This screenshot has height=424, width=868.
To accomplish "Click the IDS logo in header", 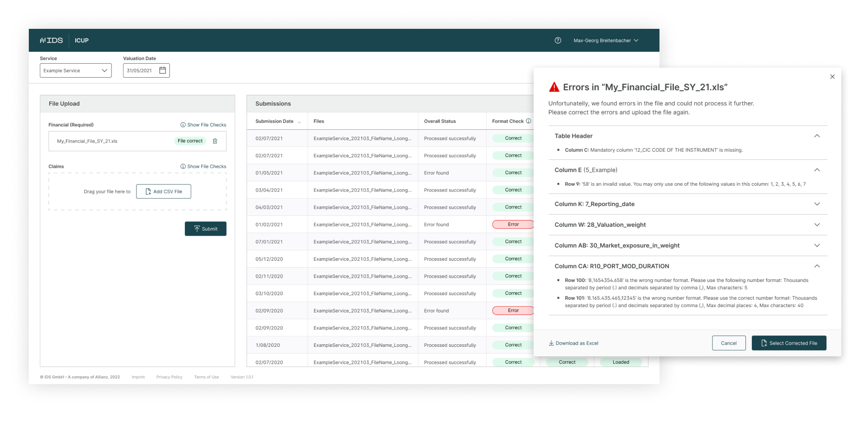I will [x=51, y=40].
